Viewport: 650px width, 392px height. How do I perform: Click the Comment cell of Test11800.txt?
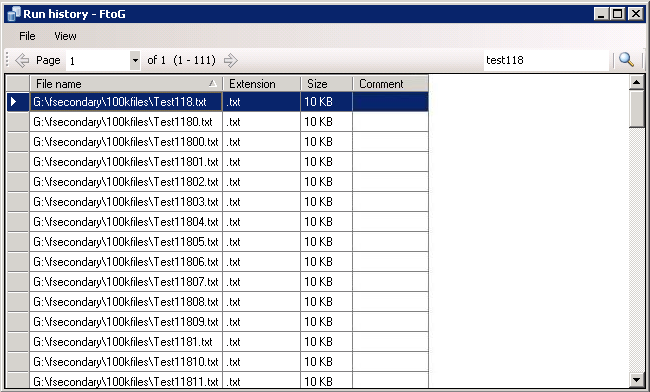390,142
